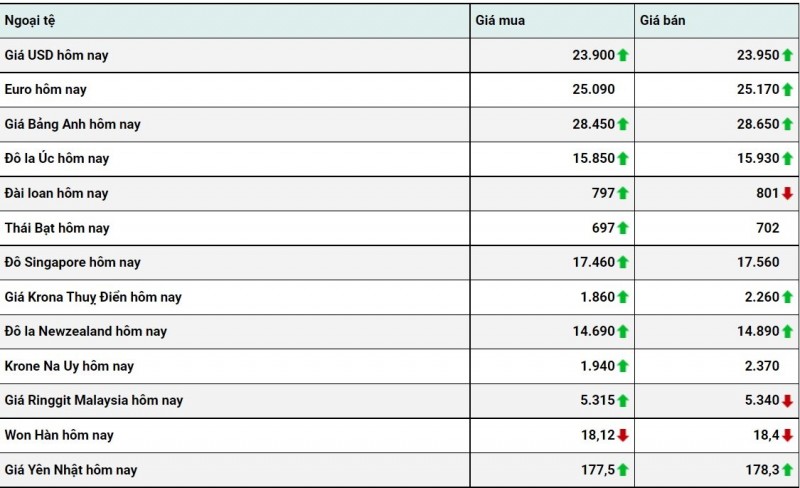
Task: Click the green arrow next to Krona Thuỵ Điển sell price 2.260
Action: (787, 297)
